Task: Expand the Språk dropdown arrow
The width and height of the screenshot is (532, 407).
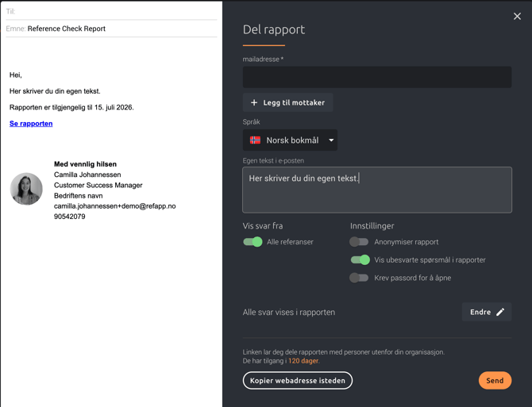Action: pyautogui.click(x=331, y=140)
